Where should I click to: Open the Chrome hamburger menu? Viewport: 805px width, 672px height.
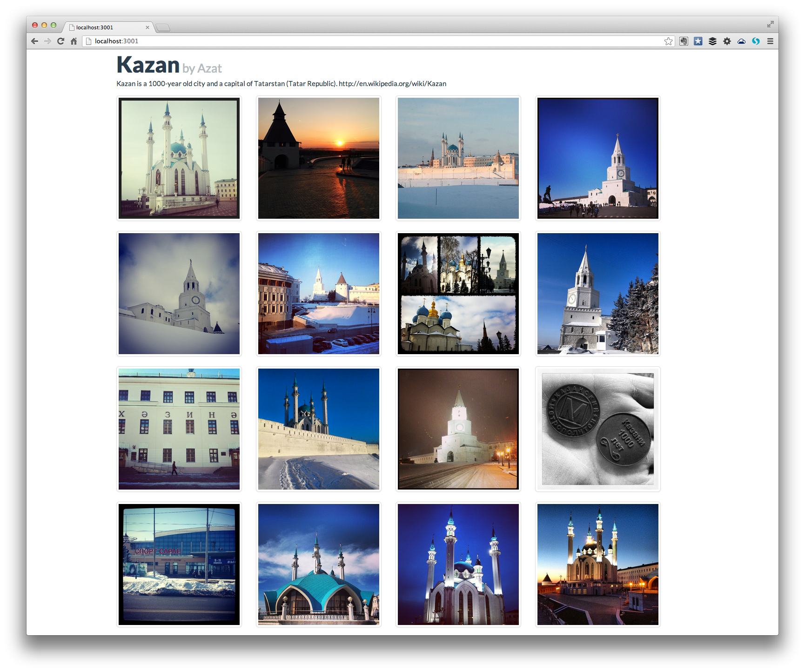[x=771, y=41]
